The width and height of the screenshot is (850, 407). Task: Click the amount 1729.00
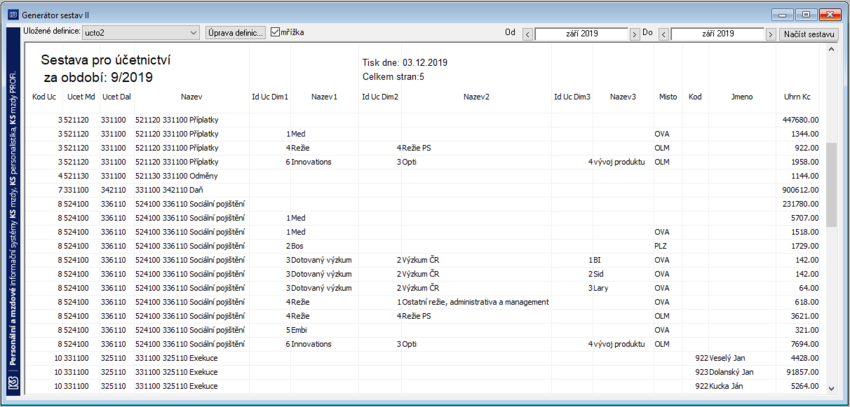805,246
